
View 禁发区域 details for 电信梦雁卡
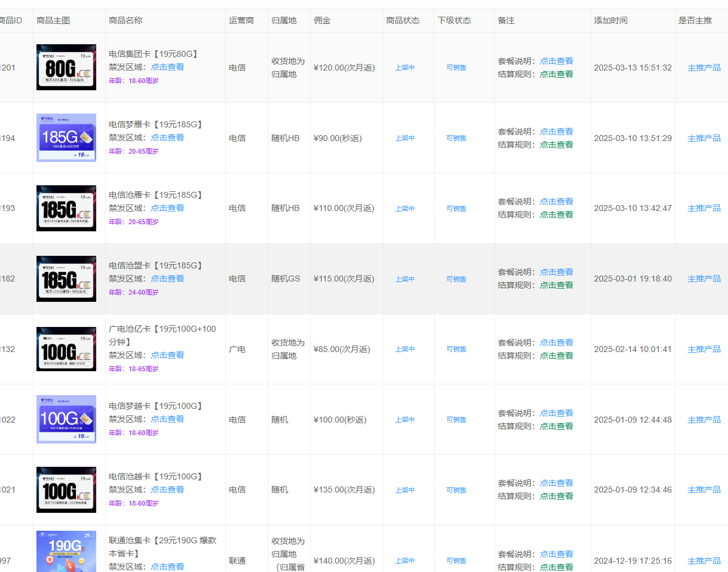(x=167, y=137)
